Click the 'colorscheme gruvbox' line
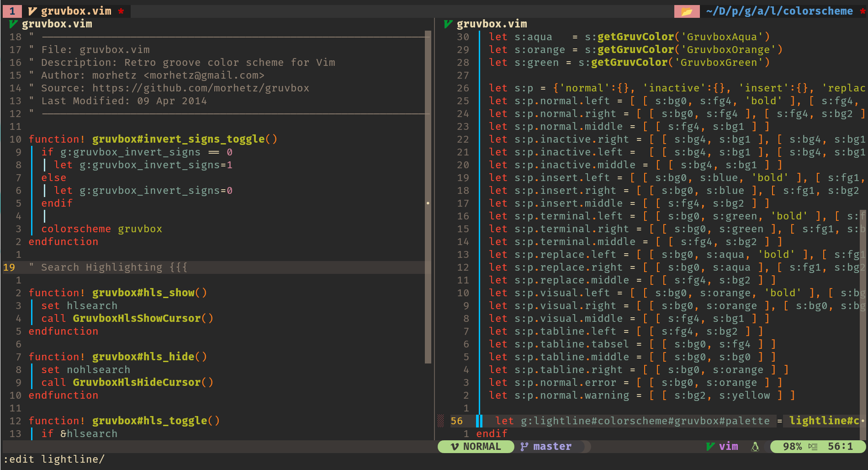The image size is (868, 470). coord(101,229)
